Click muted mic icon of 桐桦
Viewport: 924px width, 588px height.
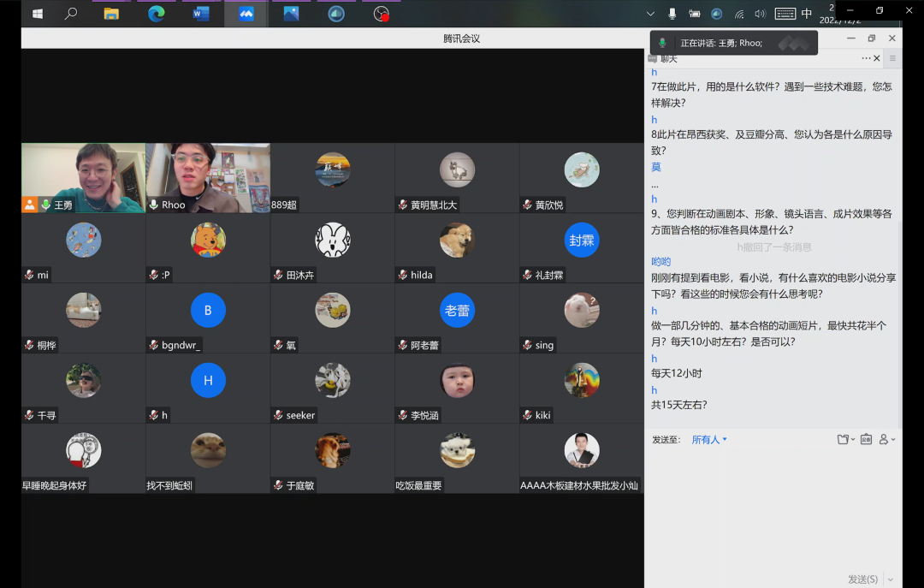pyautogui.click(x=29, y=345)
